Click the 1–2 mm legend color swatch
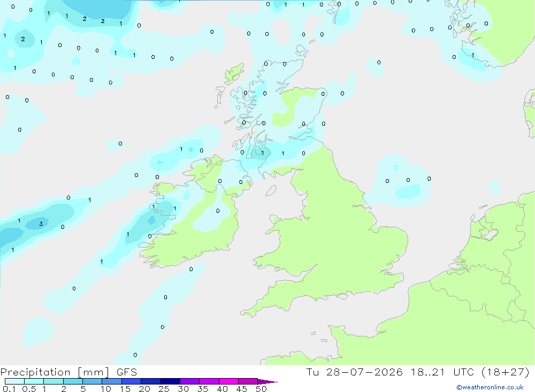This screenshot has width=535, height=392. pyautogui.click(x=53, y=381)
